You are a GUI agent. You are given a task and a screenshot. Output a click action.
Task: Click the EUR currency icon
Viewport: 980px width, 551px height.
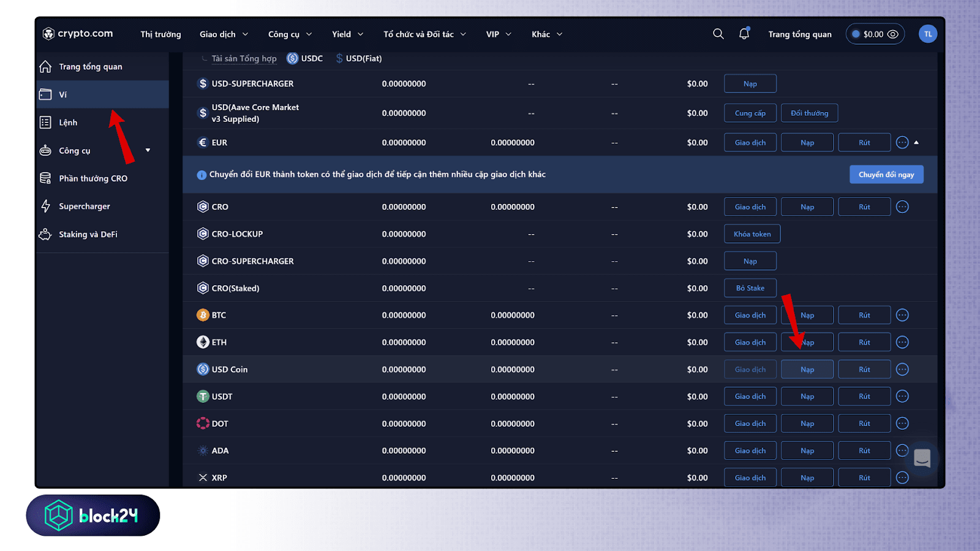pyautogui.click(x=203, y=143)
